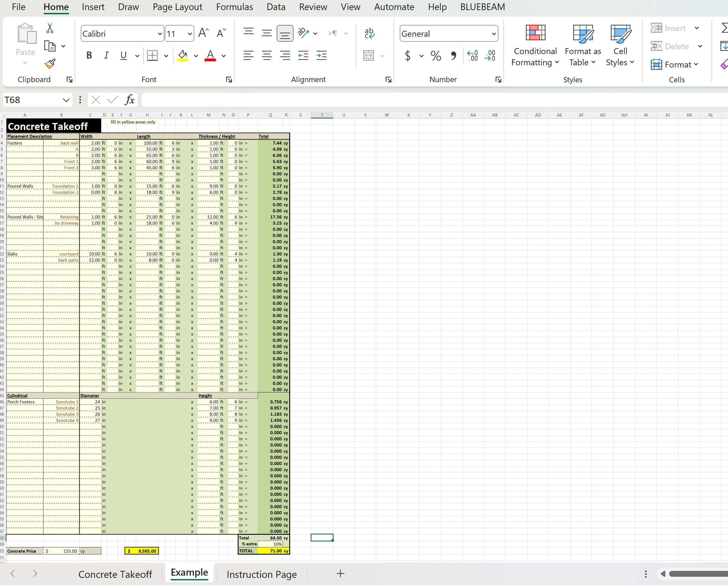Apply bold formatting

point(89,56)
